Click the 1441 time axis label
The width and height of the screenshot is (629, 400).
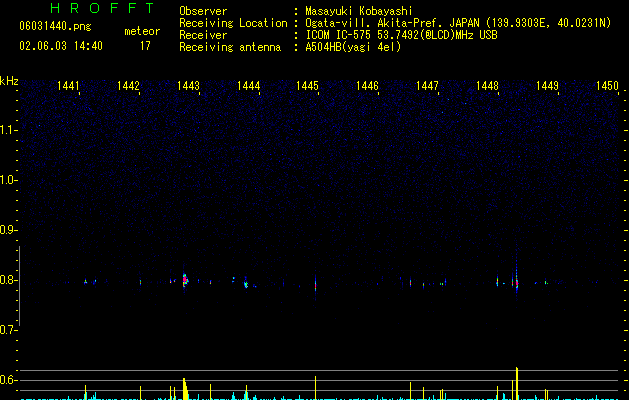(68, 85)
